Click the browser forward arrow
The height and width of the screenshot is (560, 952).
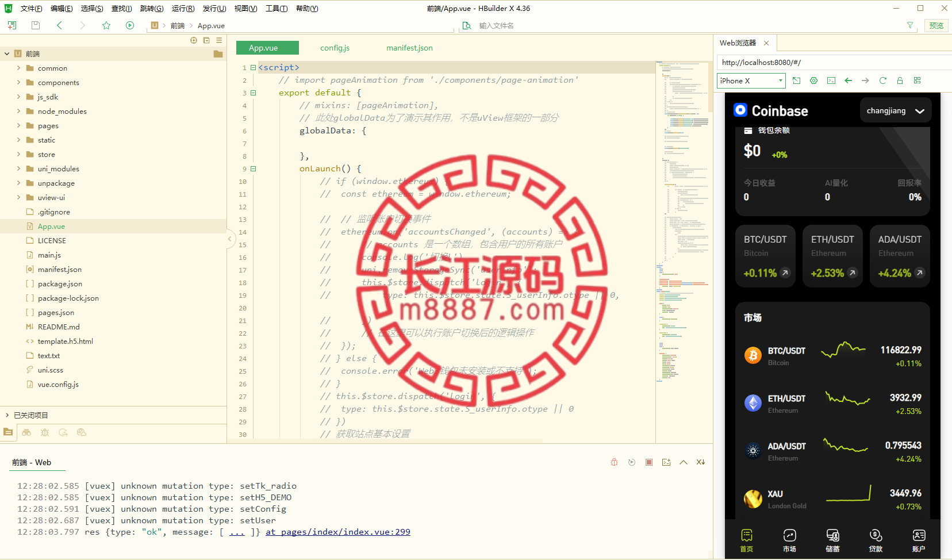[865, 80]
